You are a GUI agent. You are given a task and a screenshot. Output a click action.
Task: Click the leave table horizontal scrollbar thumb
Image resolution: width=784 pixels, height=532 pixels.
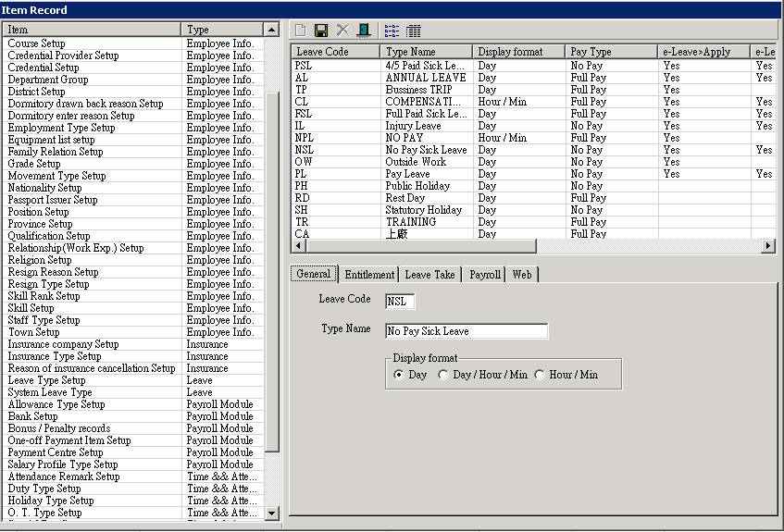click(x=420, y=245)
